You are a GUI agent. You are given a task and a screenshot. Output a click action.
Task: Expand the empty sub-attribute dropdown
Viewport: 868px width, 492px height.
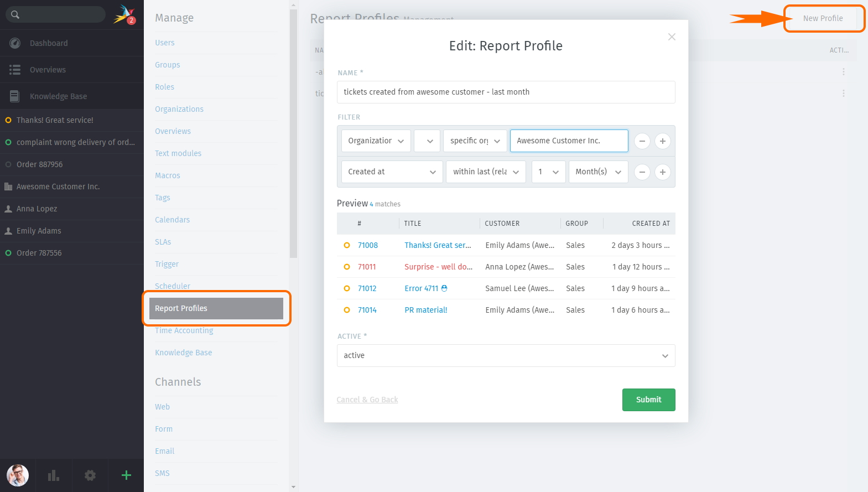pyautogui.click(x=427, y=141)
